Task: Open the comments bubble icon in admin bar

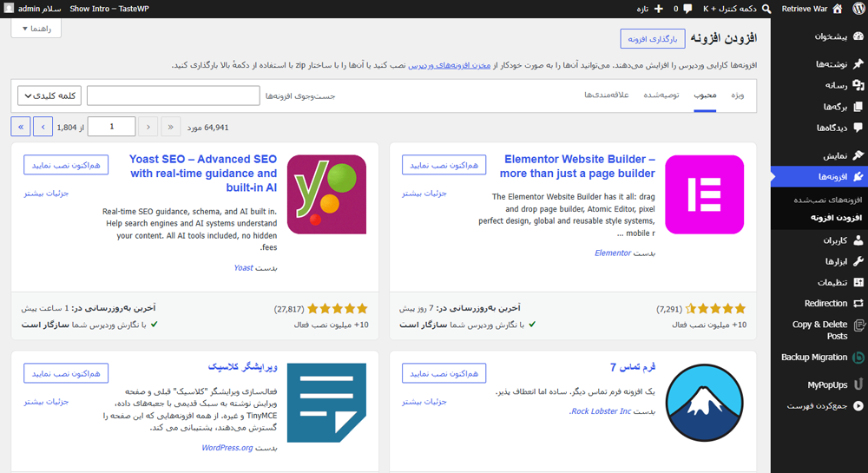Action: pos(687,9)
